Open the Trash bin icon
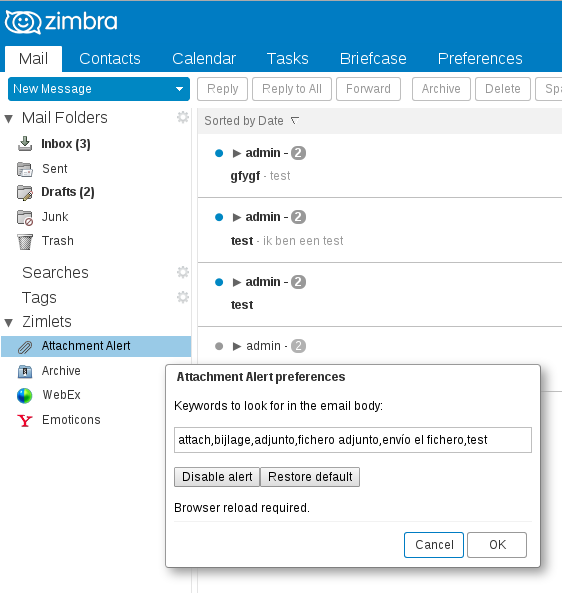 (25, 242)
